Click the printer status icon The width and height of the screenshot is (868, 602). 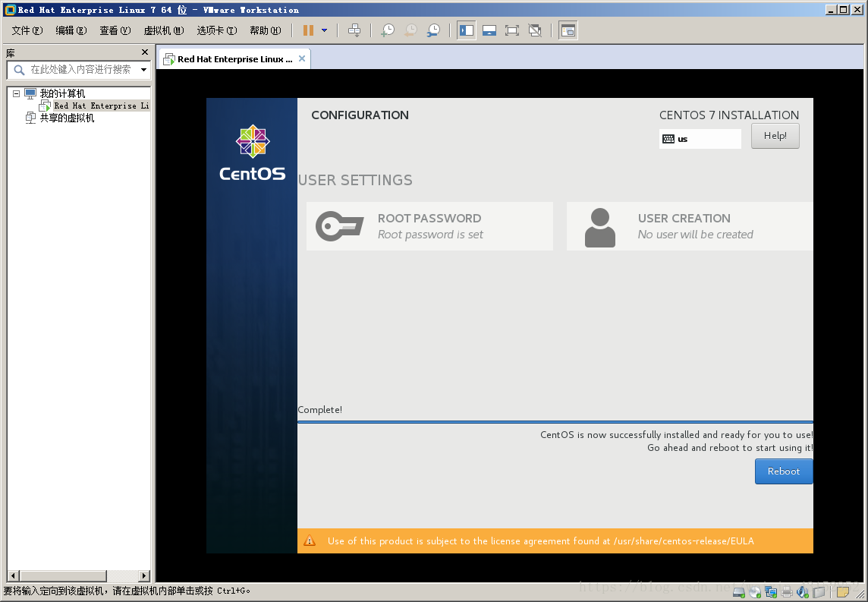coord(787,592)
